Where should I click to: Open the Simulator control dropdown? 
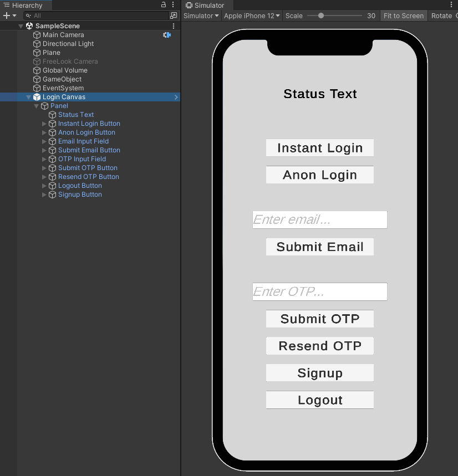tap(201, 16)
